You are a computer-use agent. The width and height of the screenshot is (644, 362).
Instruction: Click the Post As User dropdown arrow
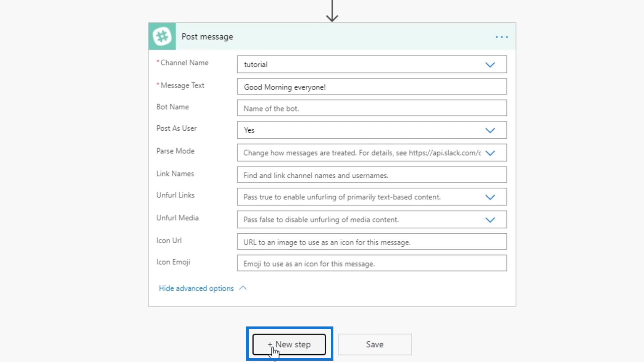tap(490, 129)
